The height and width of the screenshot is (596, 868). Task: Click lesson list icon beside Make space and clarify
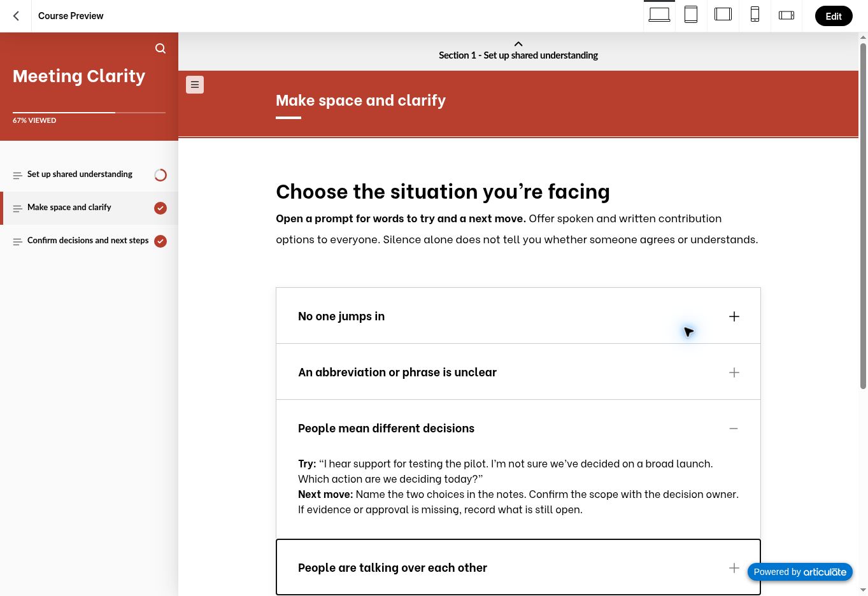(17, 209)
